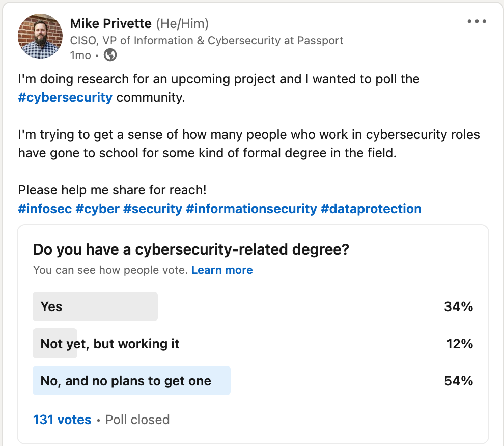Click the 1mo post timestamp
The image size is (504, 446).
click(80, 55)
